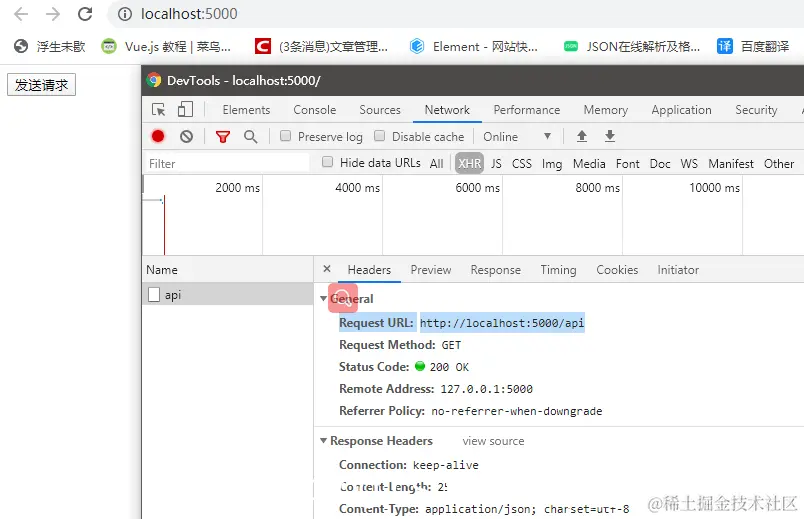Image resolution: width=804 pixels, height=519 pixels.
Task: Open the 浮生未歇 bookmark
Action: coord(49,47)
